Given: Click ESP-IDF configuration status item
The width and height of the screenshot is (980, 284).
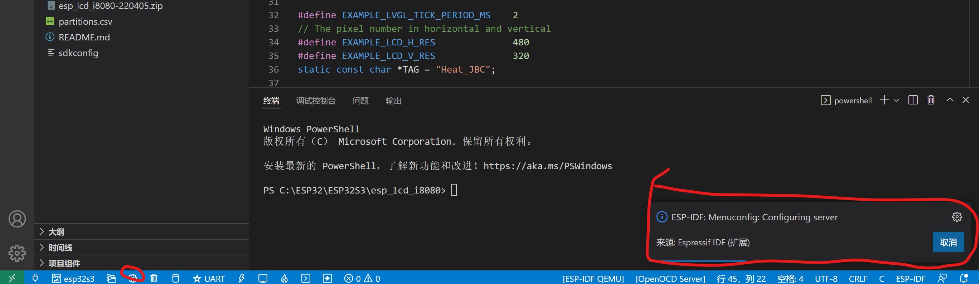Looking at the screenshot, I should pyautogui.click(x=910, y=279).
